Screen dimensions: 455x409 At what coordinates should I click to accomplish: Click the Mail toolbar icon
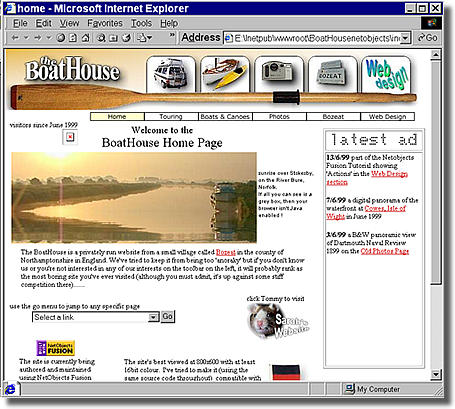point(143,38)
